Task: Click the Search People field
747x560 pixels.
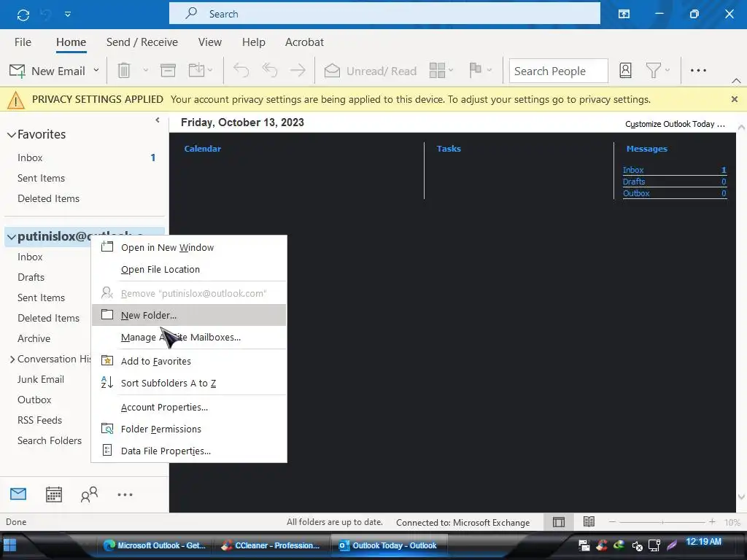Action: click(558, 71)
